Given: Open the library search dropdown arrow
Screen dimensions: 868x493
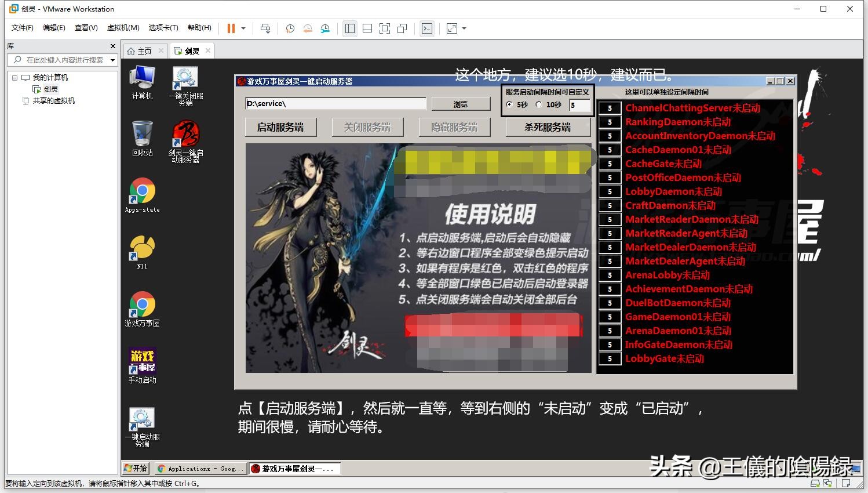Looking at the screenshot, I should pos(112,60).
